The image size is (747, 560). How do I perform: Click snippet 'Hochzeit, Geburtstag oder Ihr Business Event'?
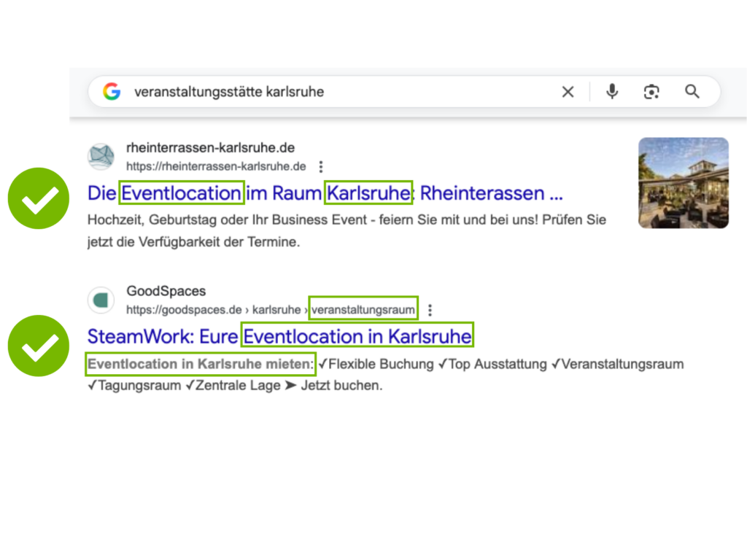(x=228, y=219)
